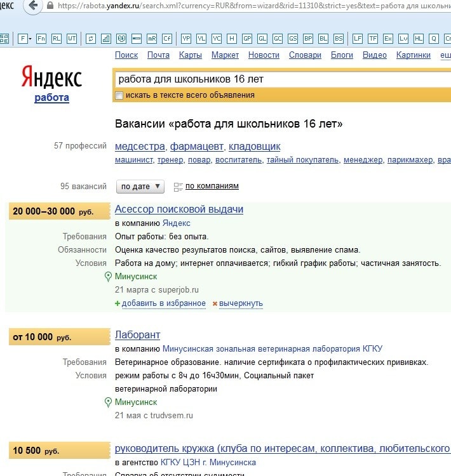Open the 'Лаборант' vacancy
This screenshot has width=451, height=476.
pyautogui.click(x=137, y=334)
